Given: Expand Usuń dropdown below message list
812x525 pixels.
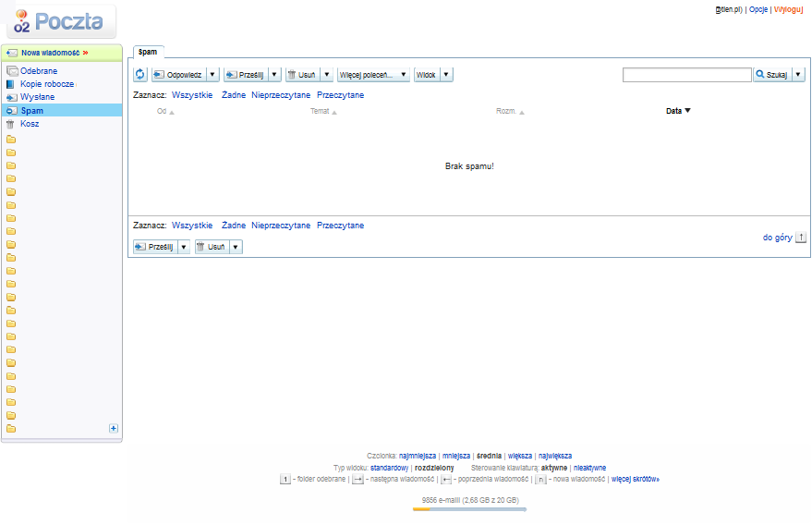Looking at the screenshot, I should point(236,247).
